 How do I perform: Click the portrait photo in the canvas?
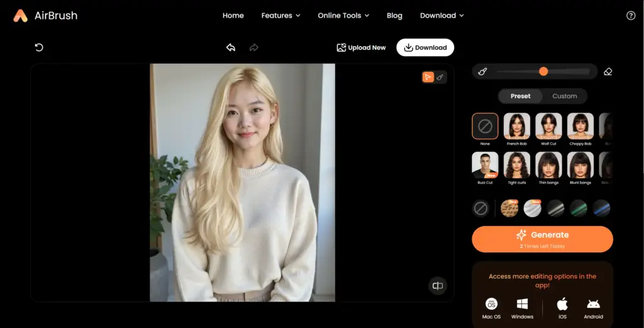click(242, 183)
